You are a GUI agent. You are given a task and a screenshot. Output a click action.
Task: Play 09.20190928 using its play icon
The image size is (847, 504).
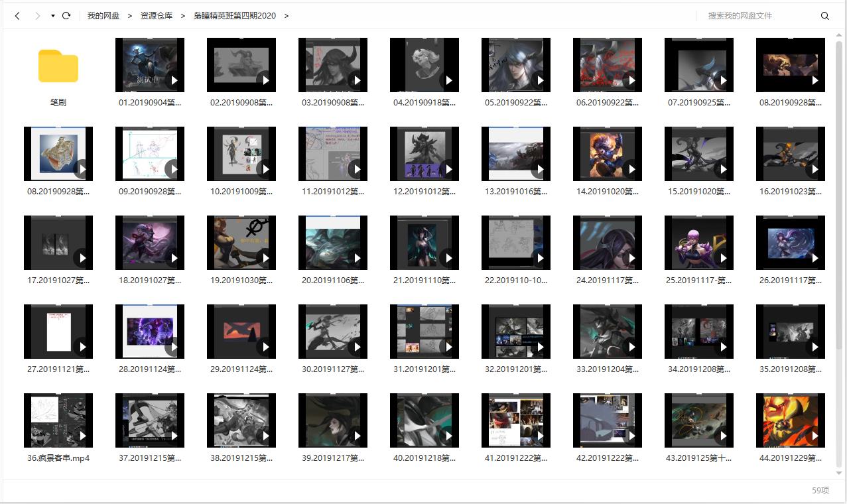coord(174,169)
